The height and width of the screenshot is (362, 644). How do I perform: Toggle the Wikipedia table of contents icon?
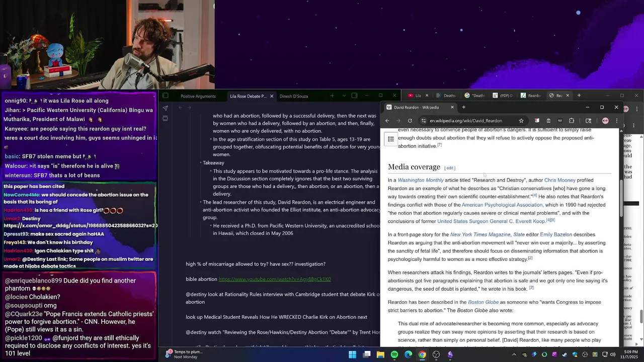[391, 139]
